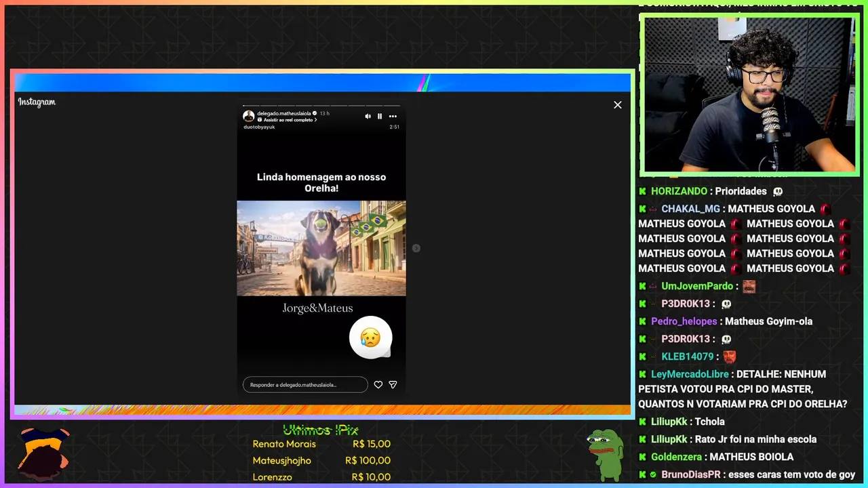
Task: Click the Tchola chat message
Action: [710, 422]
